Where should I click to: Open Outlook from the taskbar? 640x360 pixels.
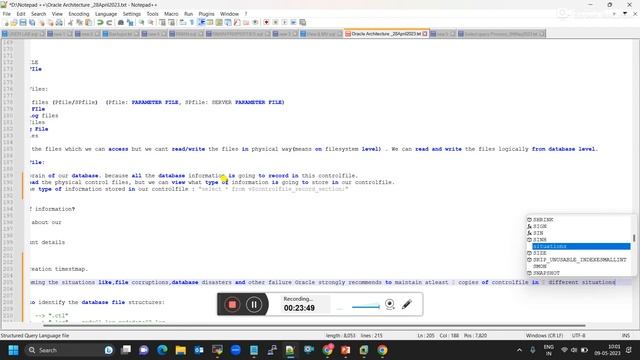point(199,350)
